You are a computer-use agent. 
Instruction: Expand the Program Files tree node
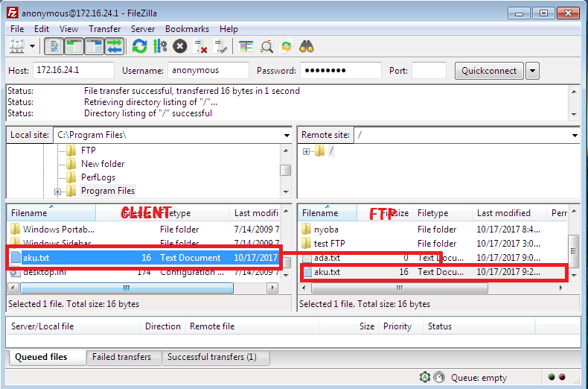click(x=57, y=192)
